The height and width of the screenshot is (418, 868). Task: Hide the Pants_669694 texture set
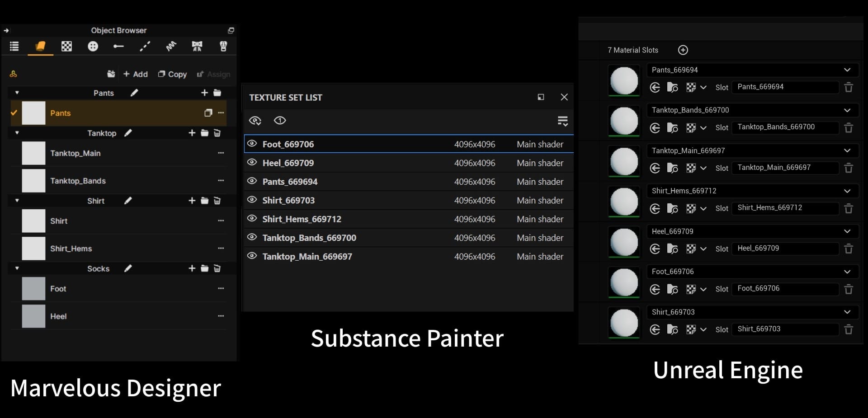pos(252,181)
